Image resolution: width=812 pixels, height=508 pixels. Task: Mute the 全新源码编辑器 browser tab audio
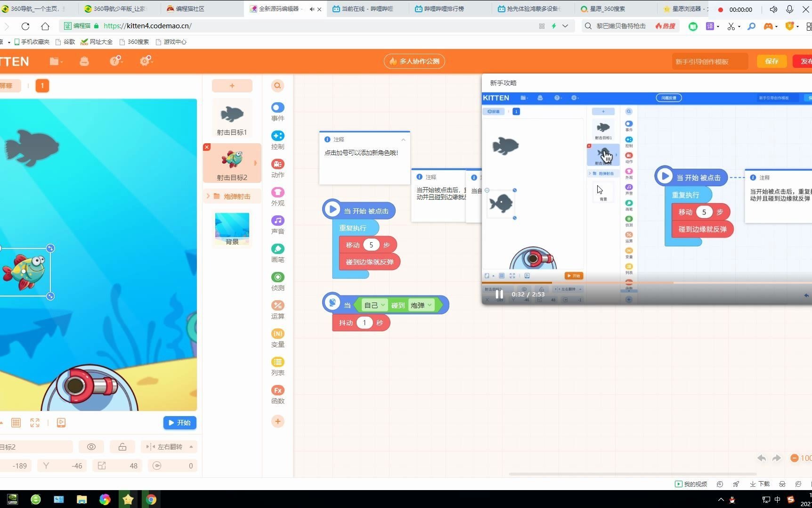tap(311, 8)
